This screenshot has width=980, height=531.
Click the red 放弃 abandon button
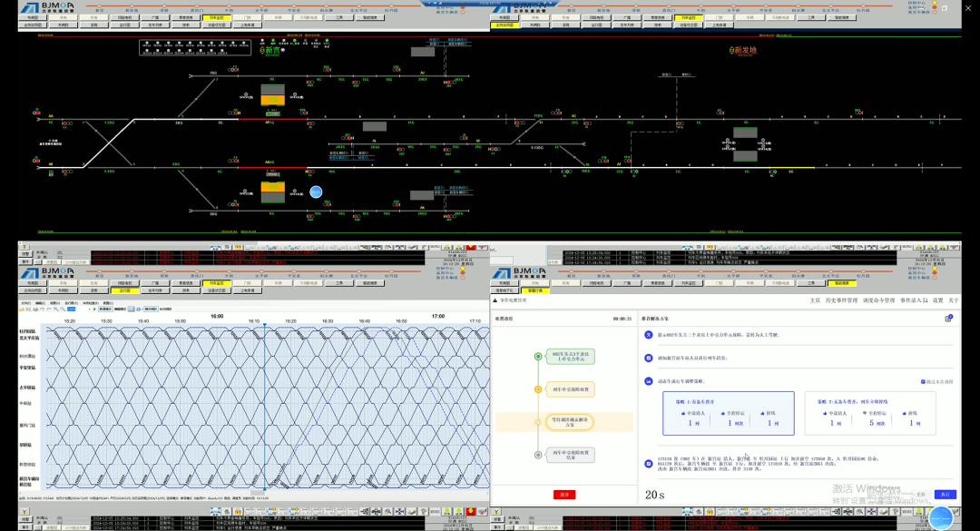pyautogui.click(x=563, y=495)
